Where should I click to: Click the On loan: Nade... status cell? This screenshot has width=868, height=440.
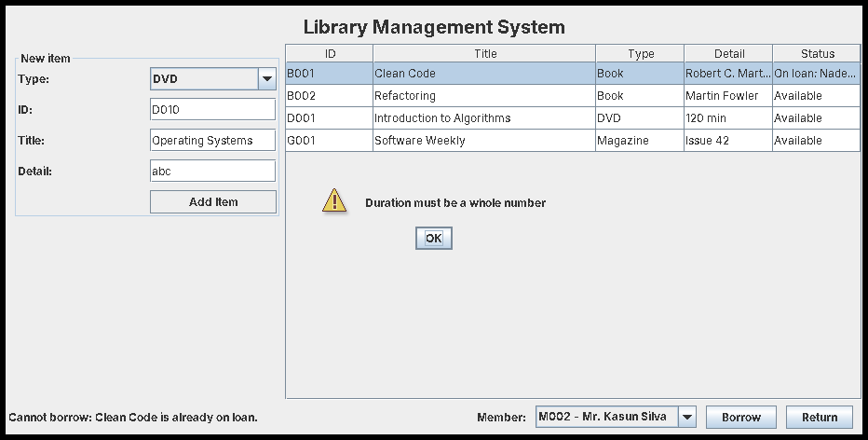(817, 73)
